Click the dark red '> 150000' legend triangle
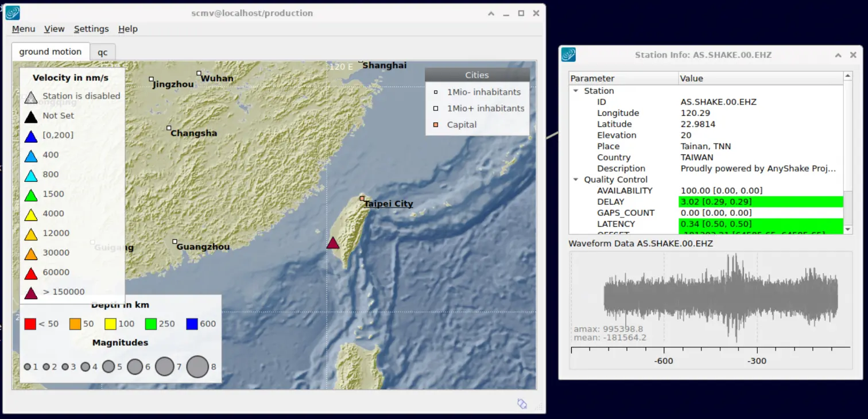 click(x=31, y=292)
